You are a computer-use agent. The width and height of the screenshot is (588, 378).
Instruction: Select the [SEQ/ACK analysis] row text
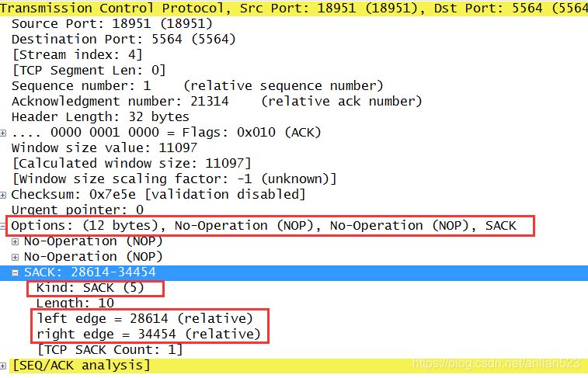(x=81, y=366)
